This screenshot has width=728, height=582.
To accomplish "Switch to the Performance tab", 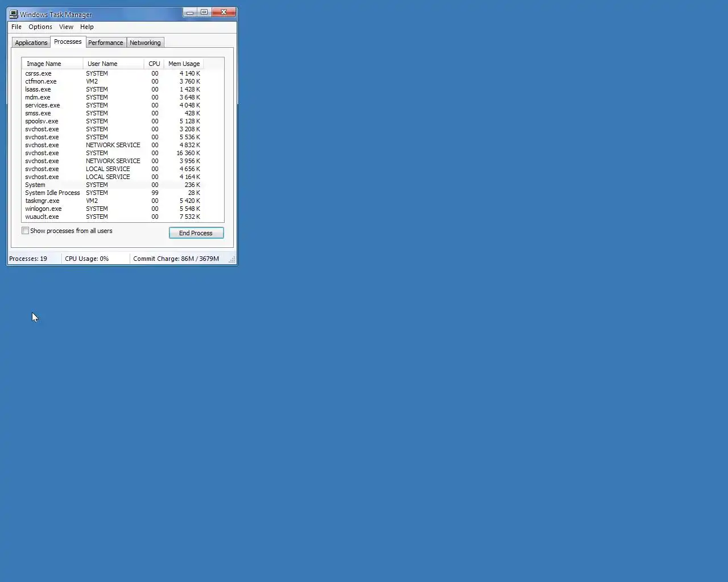I will pos(106,43).
